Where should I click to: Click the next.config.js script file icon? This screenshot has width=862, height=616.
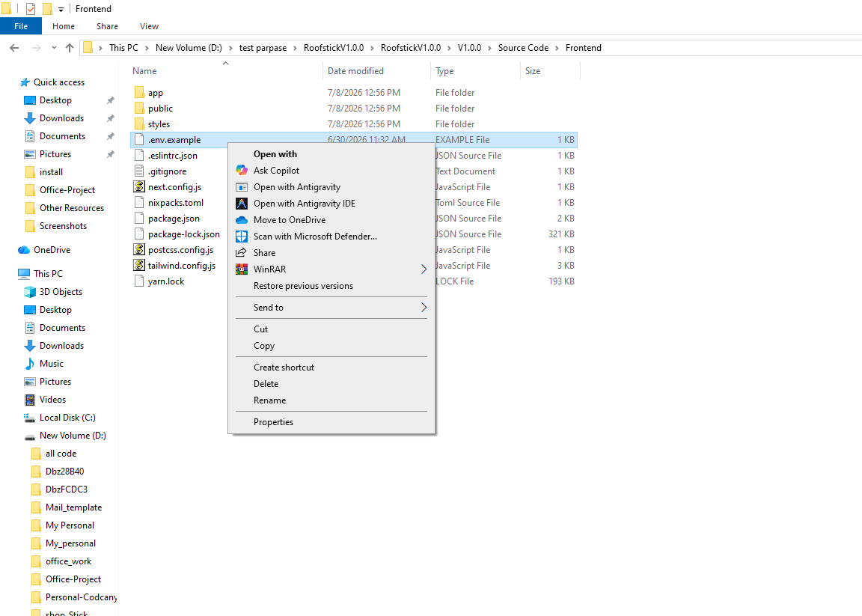[x=139, y=187]
